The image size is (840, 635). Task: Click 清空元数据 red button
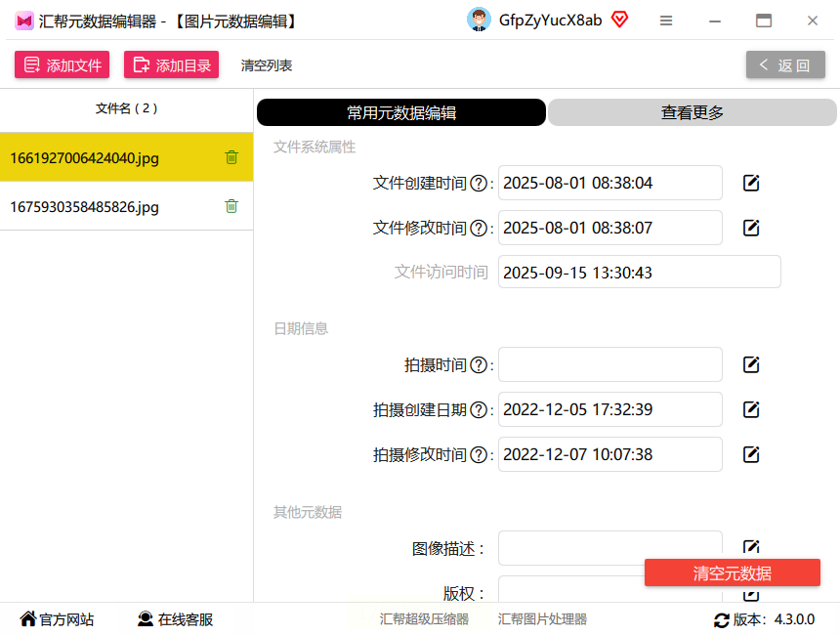click(733, 572)
